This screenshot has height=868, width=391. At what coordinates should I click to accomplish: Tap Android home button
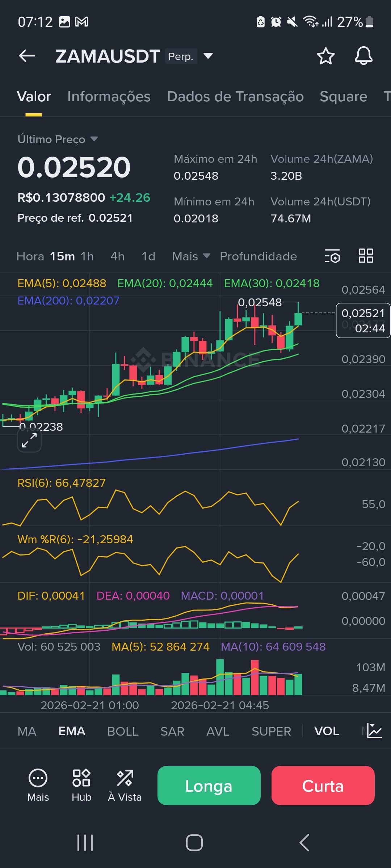tap(194, 843)
